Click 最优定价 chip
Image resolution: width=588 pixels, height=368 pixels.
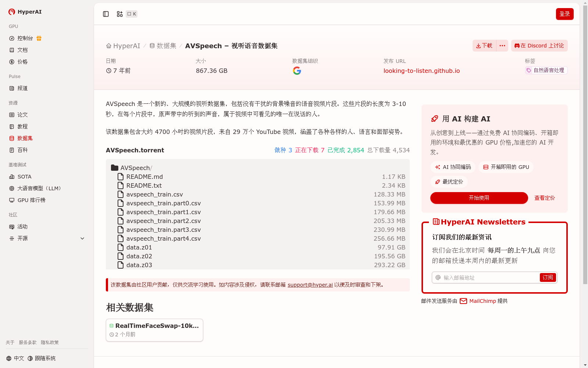tap(449, 182)
